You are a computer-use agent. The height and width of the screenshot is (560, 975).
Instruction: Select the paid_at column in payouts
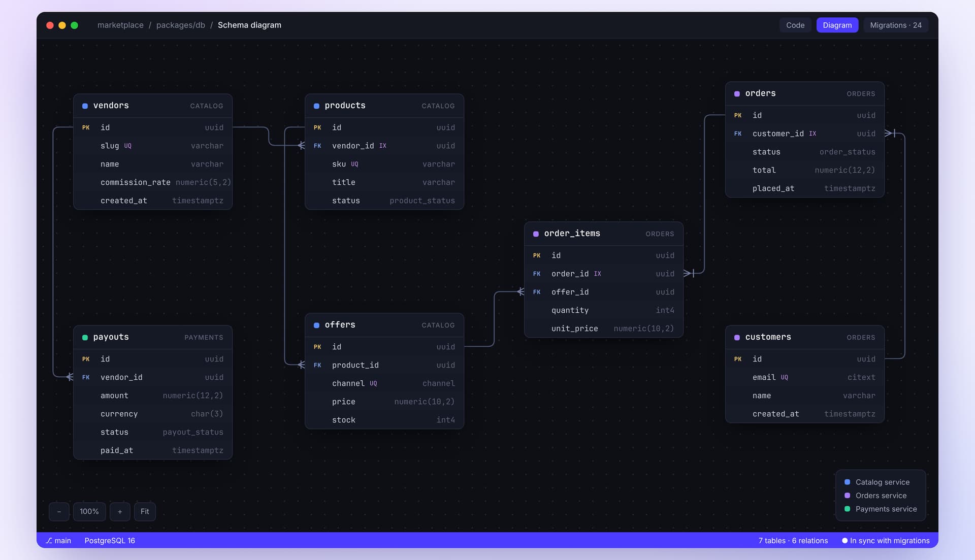(x=153, y=450)
